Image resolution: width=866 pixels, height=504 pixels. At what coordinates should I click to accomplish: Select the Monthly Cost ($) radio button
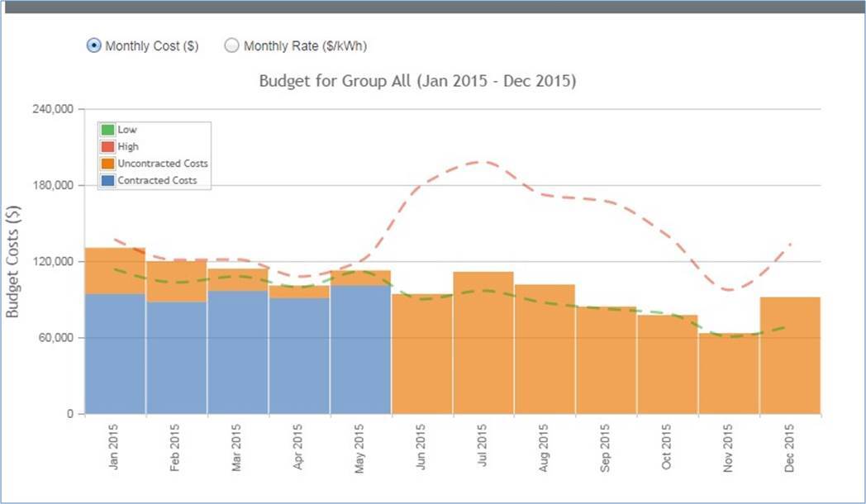tap(94, 45)
